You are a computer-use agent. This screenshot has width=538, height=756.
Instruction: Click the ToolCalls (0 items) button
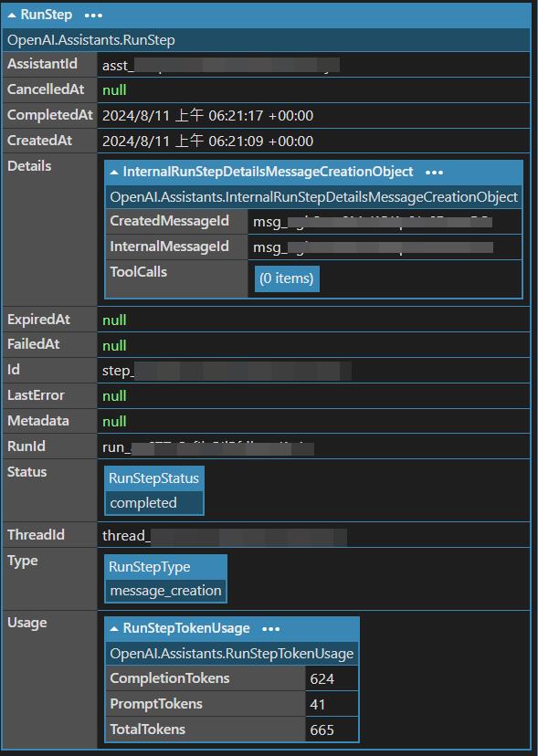(287, 278)
